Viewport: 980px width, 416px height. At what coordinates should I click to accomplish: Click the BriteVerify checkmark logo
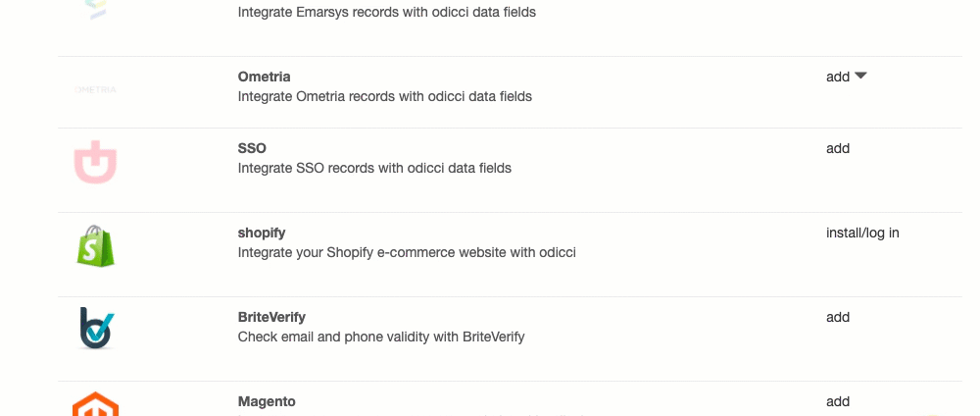(x=96, y=329)
